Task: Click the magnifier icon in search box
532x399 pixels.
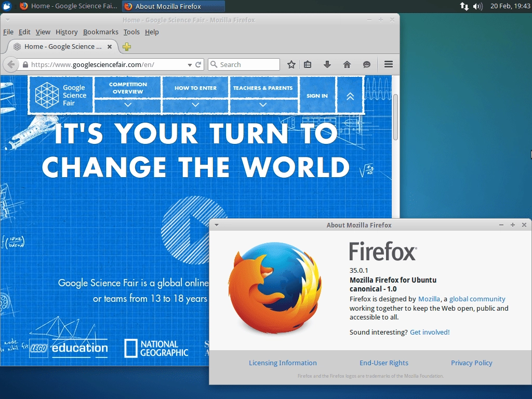Action: [x=214, y=64]
